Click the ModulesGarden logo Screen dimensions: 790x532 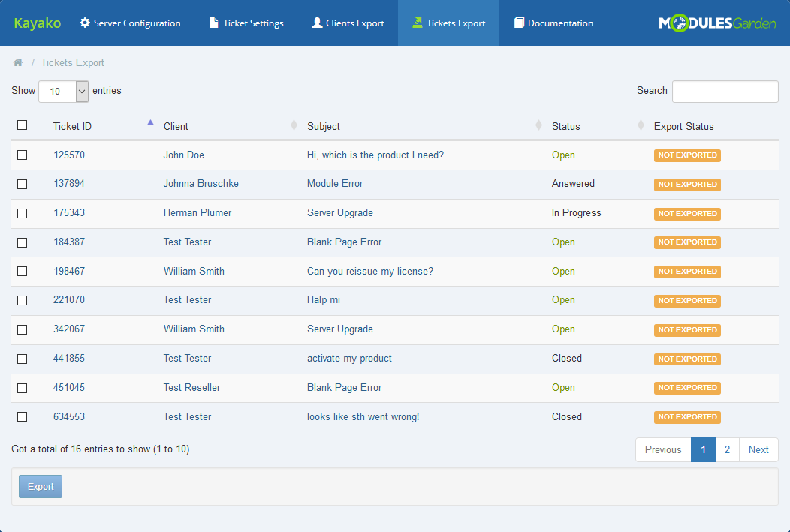[x=717, y=23]
